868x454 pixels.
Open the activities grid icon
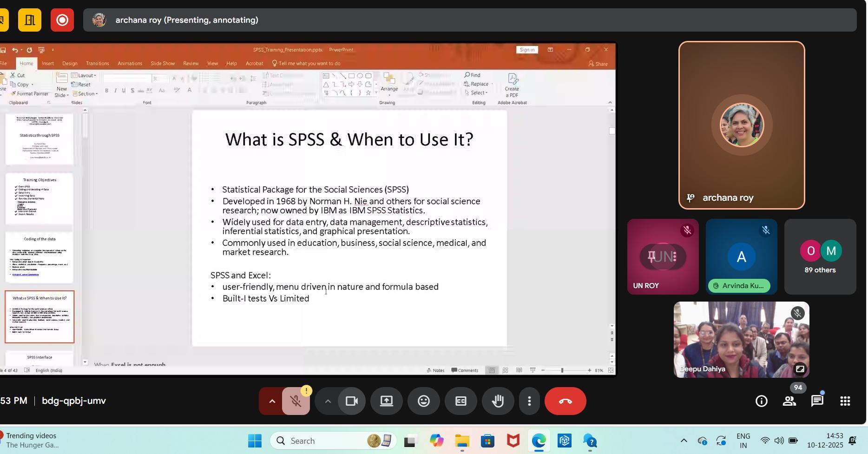click(845, 401)
